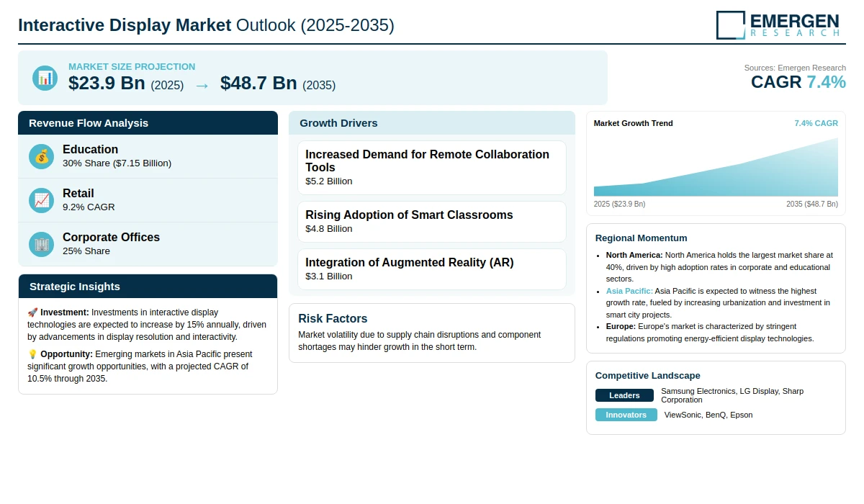Click the Leaders badge
Viewport: 864px width, 504px height.
(624, 395)
